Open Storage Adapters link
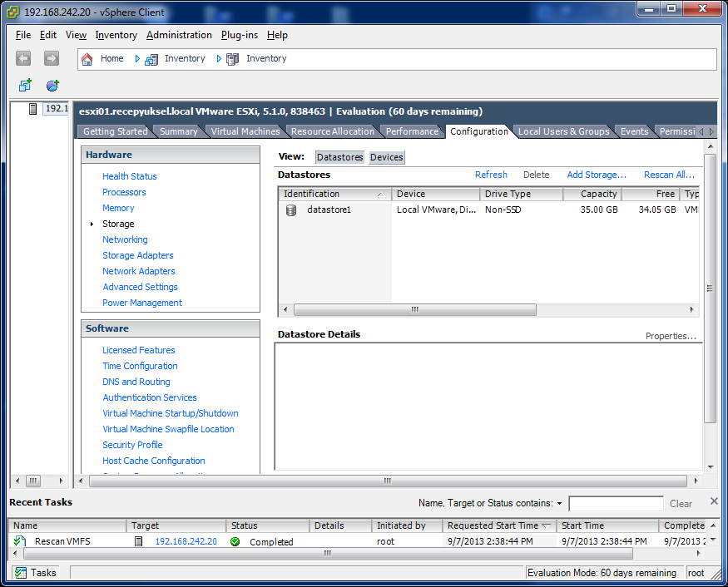 pyautogui.click(x=138, y=255)
